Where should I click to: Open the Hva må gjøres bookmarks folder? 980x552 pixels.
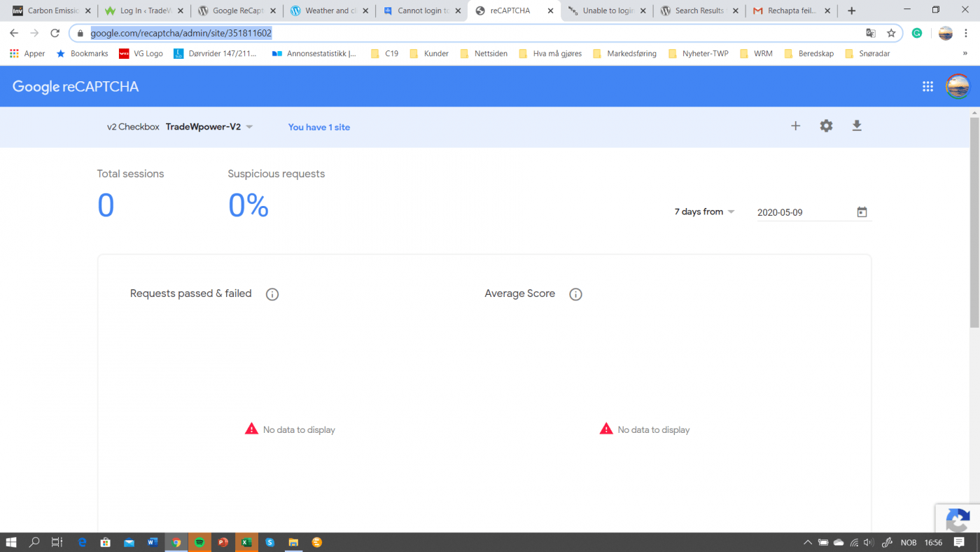[x=549, y=53]
